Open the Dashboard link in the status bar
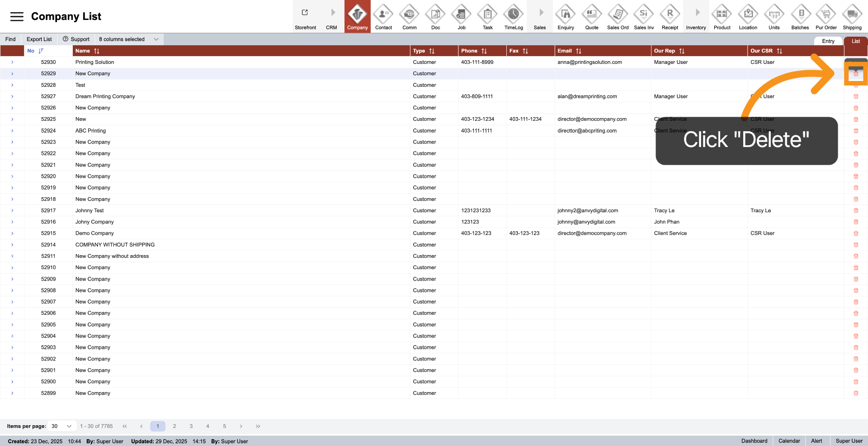Image resolution: width=868 pixels, height=446 pixels. coord(754,441)
